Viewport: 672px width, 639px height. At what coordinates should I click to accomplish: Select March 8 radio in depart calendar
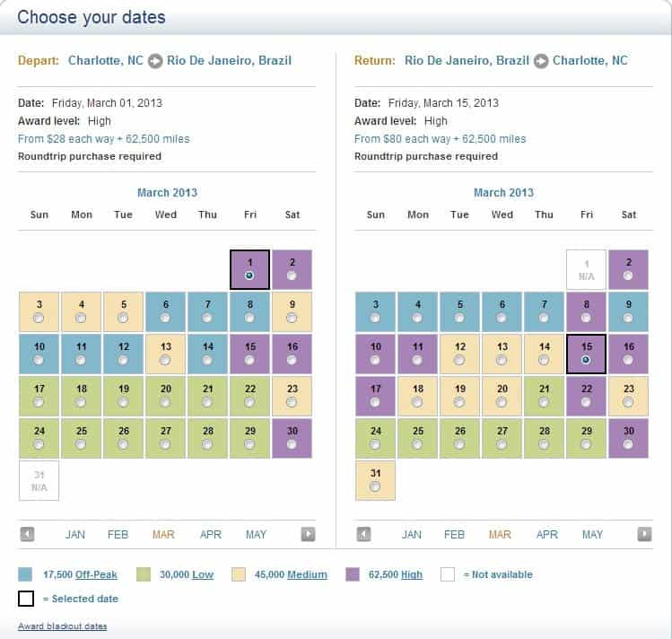pos(249,318)
